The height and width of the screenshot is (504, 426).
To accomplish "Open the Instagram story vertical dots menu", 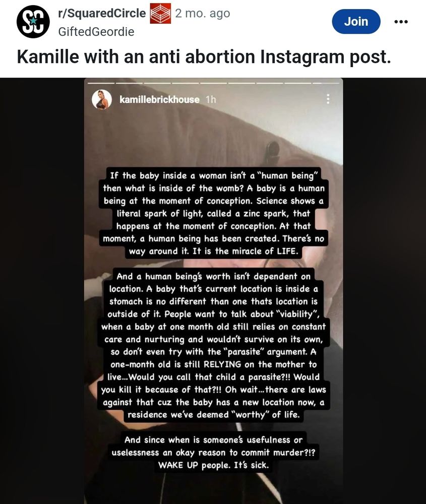I will click(328, 99).
